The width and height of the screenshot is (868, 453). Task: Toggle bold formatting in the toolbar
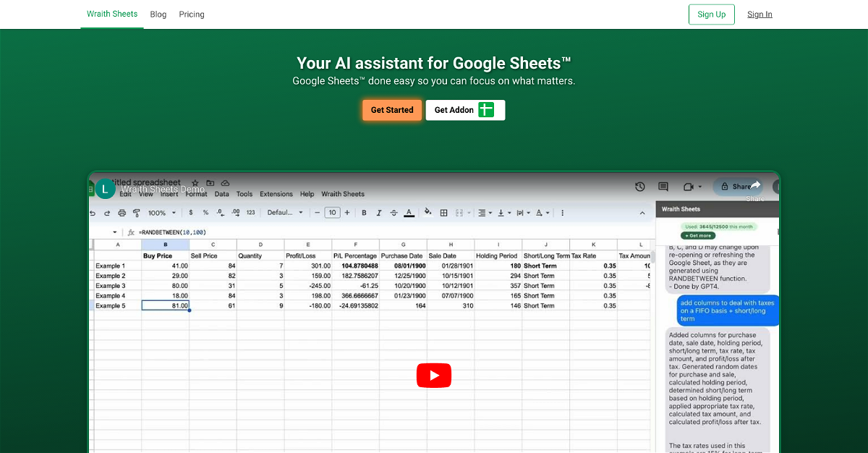coord(364,213)
